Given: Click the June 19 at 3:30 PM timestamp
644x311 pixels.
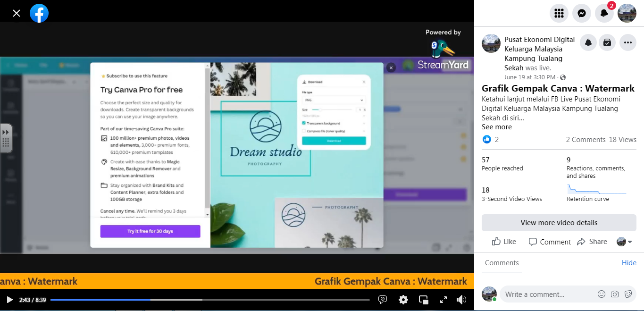Looking at the screenshot, I should [x=531, y=77].
